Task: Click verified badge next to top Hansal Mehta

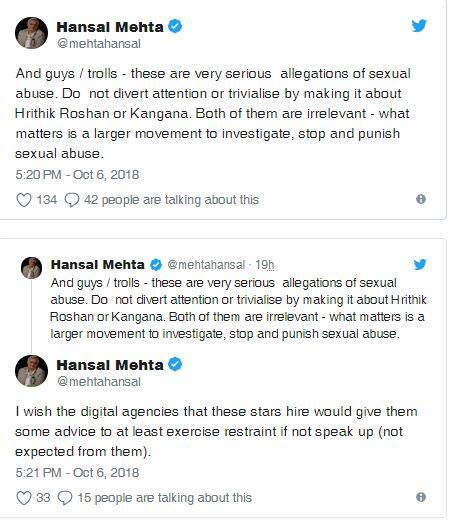Action: click(x=175, y=27)
